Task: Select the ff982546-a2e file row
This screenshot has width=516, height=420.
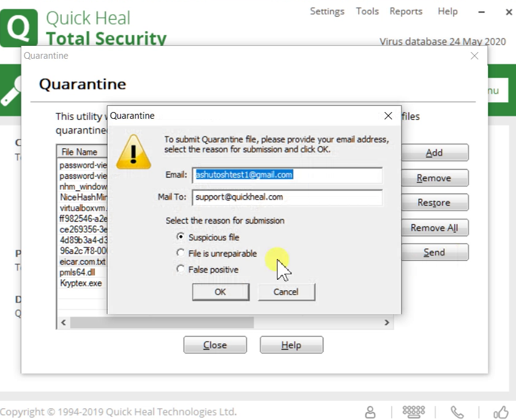Action: tap(83, 219)
